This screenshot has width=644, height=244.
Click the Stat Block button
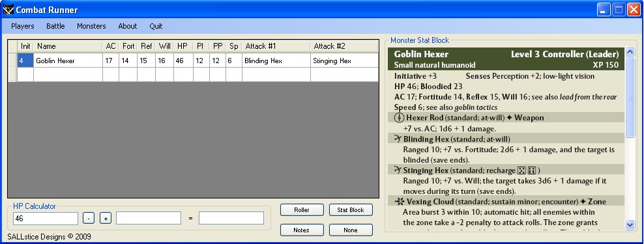point(351,210)
